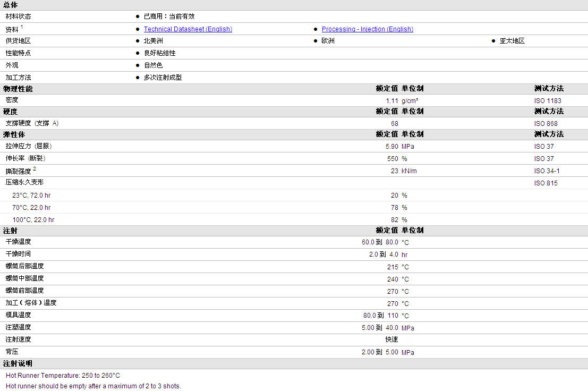588x391 pixels.
Task: Click the 物理性能 section header
Action: (18, 89)
